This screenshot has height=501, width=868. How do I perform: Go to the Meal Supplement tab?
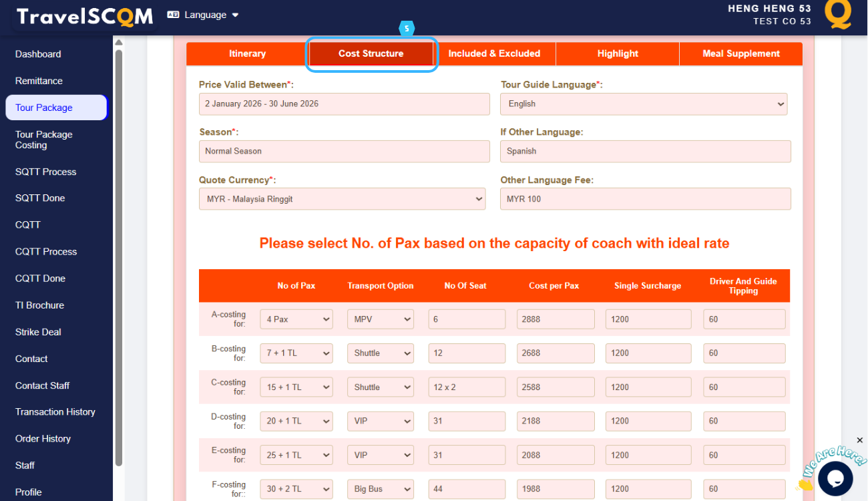click(740, 54)
